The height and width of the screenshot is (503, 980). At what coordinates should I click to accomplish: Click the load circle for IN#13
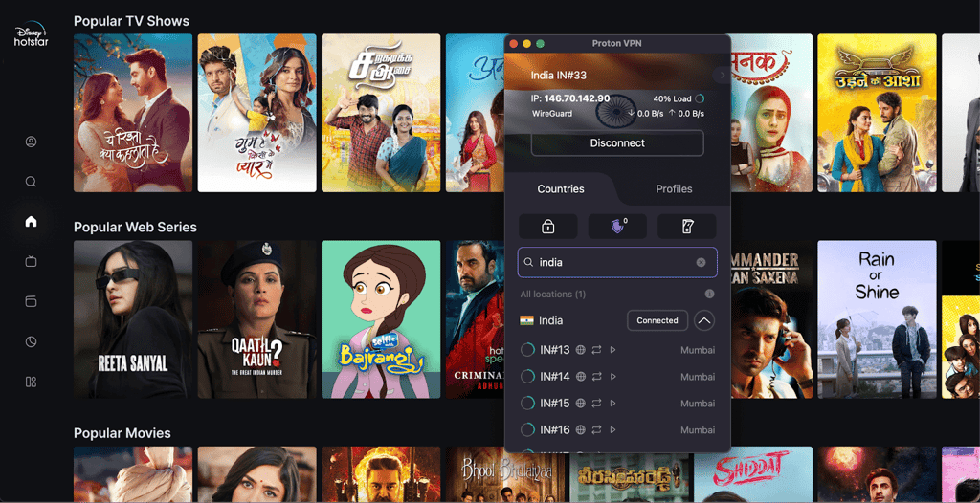coord(527,350)
